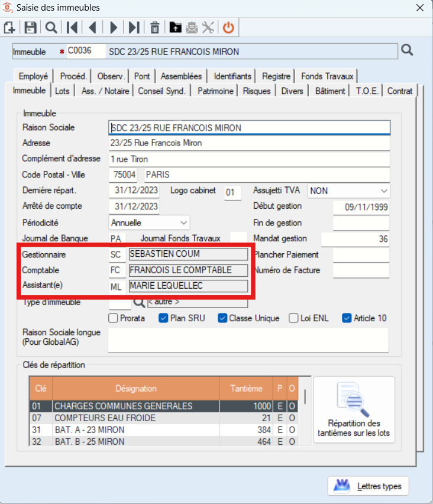The image size is (433, 504).
Task: Select the Conseil Synd. tab
Action: click(161, 91)
